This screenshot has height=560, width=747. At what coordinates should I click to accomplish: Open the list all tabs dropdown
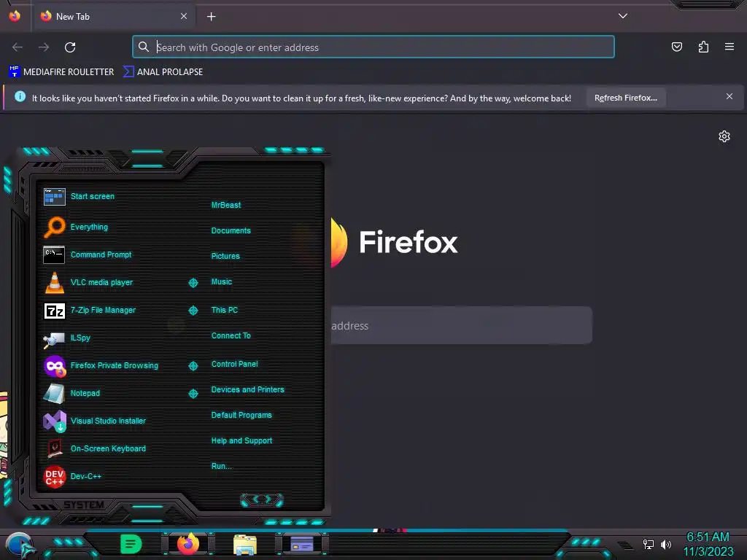tap(623, 16)
